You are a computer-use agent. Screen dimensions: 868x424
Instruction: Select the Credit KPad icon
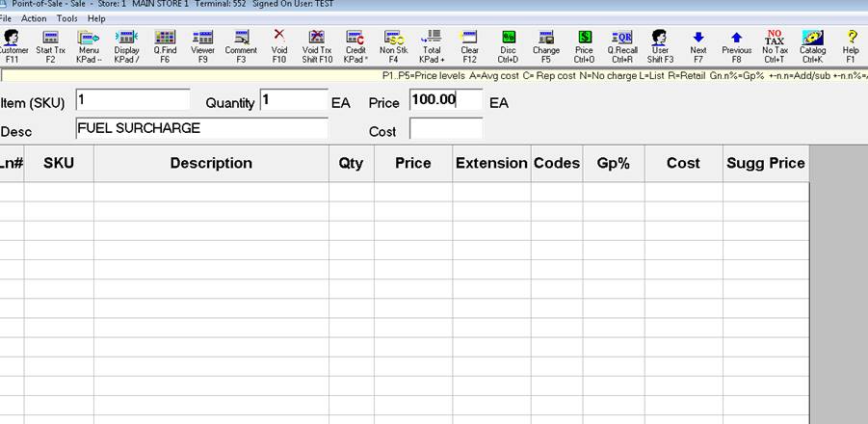coord(355,45)
